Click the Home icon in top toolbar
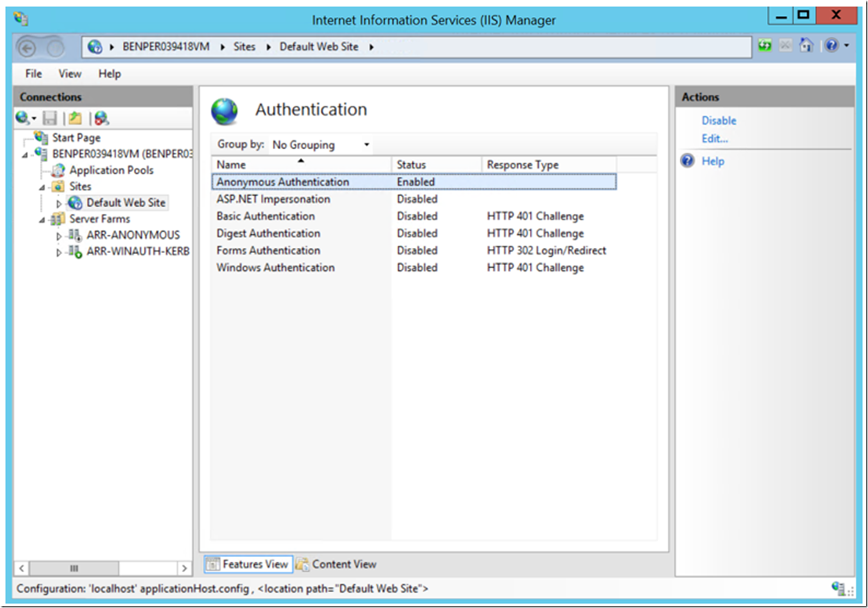 pos(806,45)
